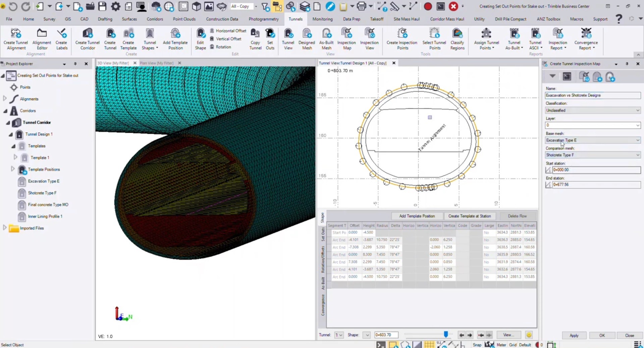This screenshot has height=348, width=644.
Task: Switch to the Corridors ribbon tab
Action: pos(155,19)
